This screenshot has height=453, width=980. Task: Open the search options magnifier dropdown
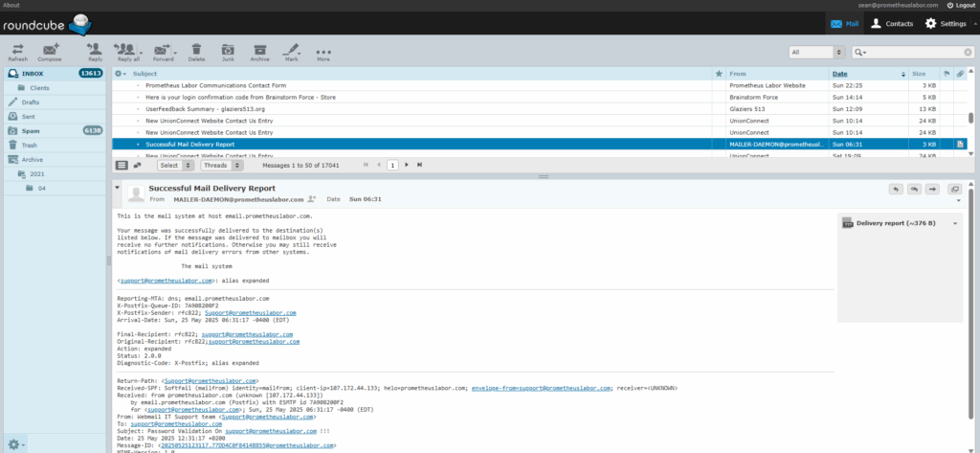coord(860,53)
